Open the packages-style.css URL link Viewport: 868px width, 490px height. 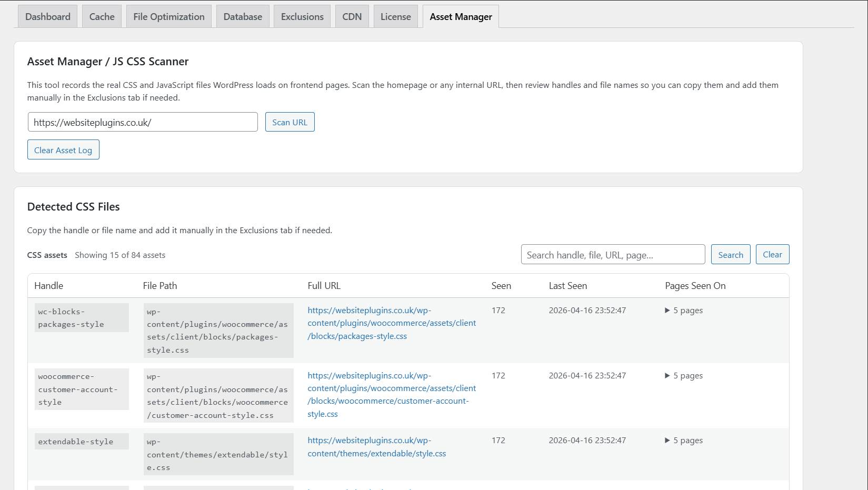pos(392,323)
